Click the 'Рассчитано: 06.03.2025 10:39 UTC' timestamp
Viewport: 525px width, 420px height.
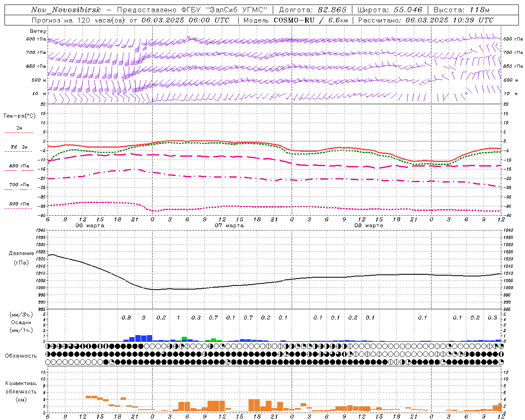426,20
